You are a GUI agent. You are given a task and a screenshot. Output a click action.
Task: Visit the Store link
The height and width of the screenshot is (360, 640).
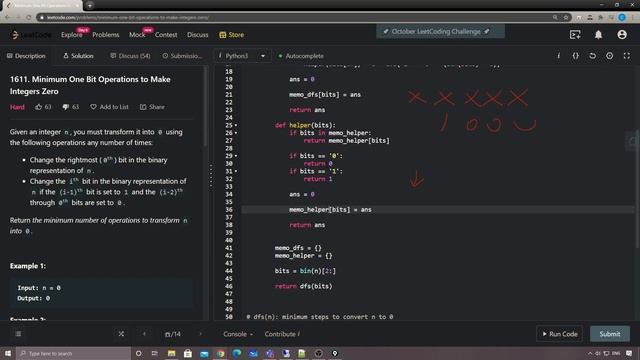231,35
